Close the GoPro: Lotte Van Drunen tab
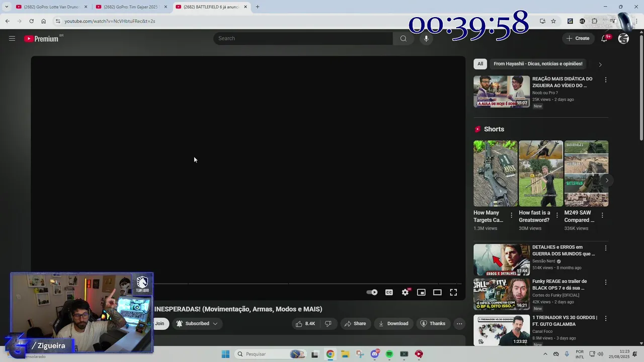The height and width of the screenshot is (362, 644). (x=86, y=7)
